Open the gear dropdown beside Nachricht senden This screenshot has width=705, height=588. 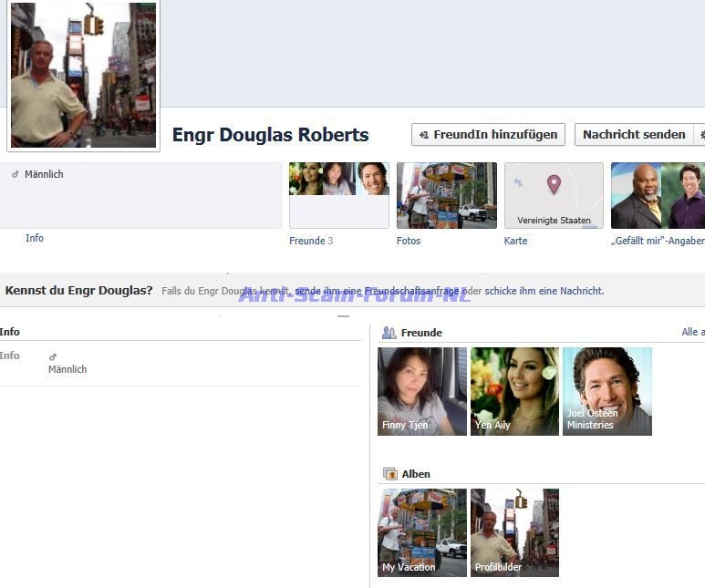(700, 134)
